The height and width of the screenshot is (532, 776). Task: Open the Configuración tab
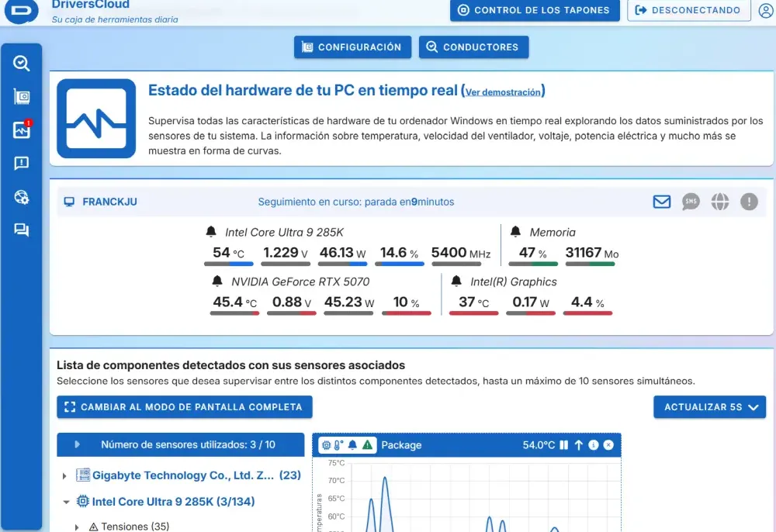(x=352, y=47)
